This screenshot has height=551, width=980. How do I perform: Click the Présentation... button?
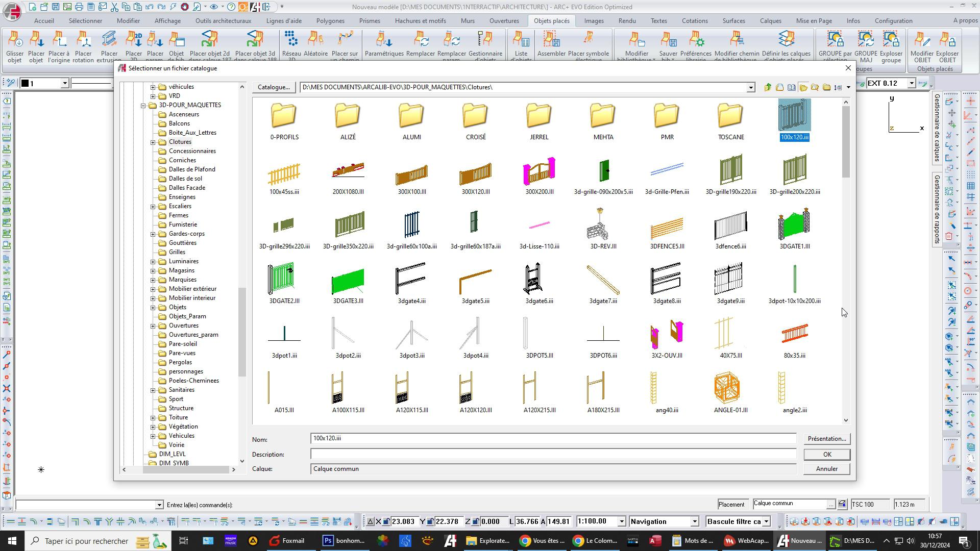(x=826, y=439)
